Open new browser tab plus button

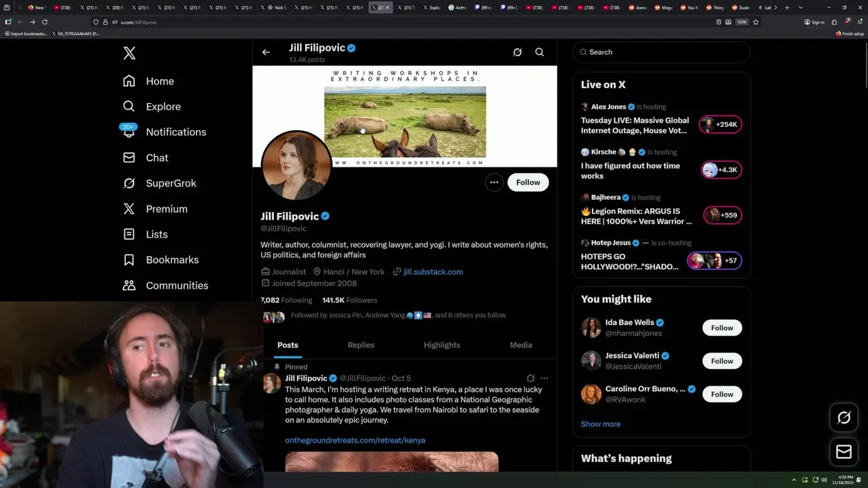pos(787,7)
